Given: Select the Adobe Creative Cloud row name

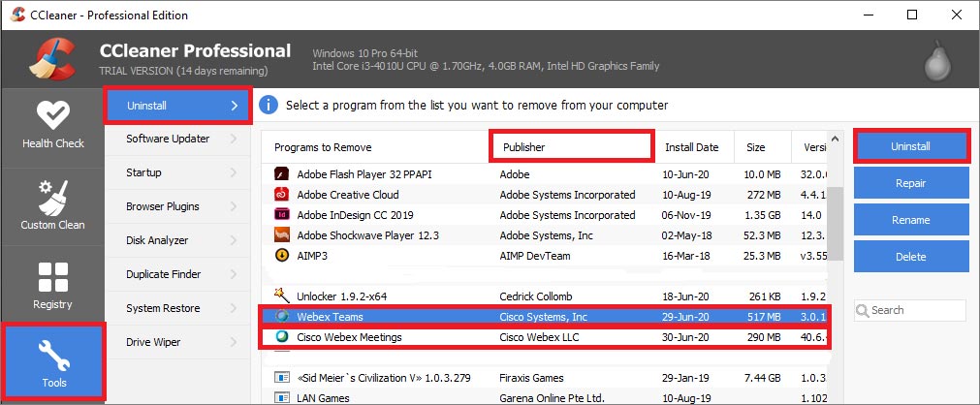Looking at the screenshot, I should (x=347, y=195).
